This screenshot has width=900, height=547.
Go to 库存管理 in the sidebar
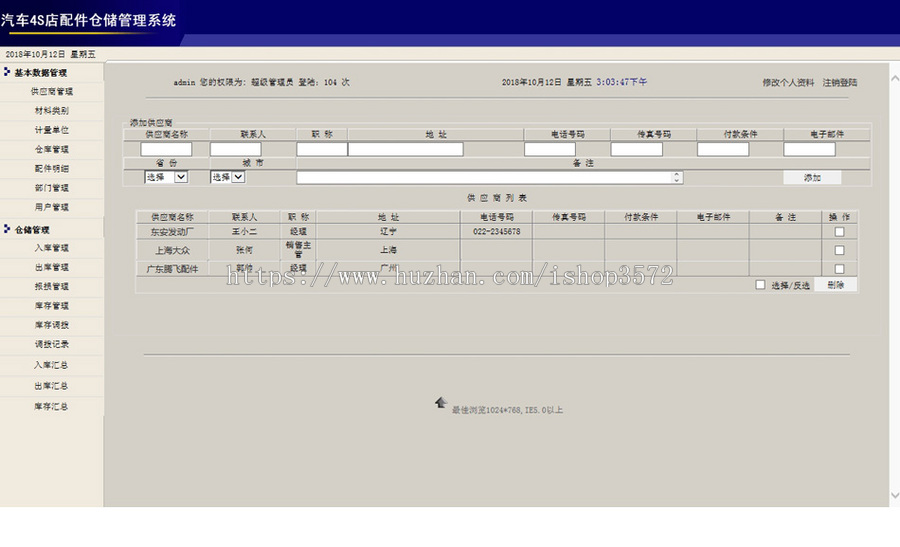pyautogui.click(x=52, y=305)
